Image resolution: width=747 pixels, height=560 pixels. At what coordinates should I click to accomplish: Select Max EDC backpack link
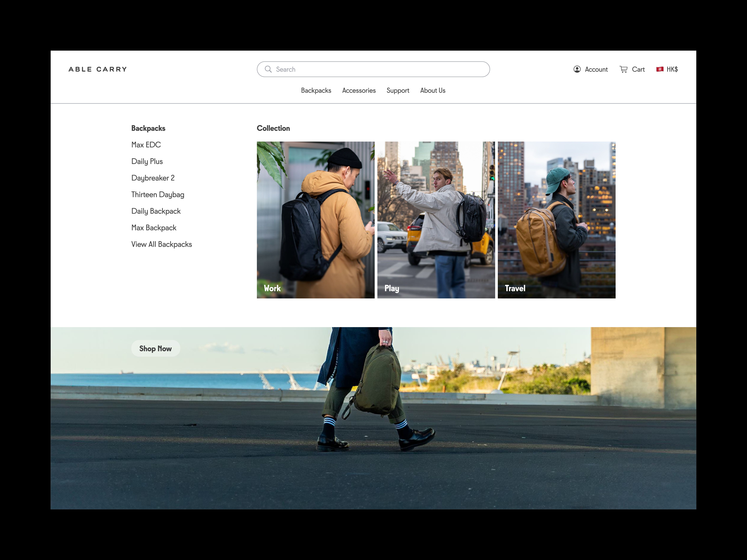pyautogui.click(x=146, y=145)
